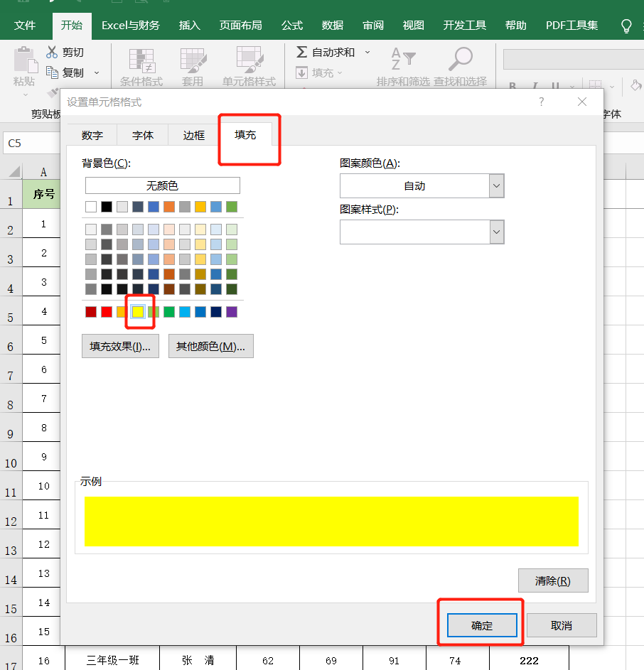
Task: Click the Tell Me lightbulb icon
Action: pyautogui.click(x=626, y=26)
